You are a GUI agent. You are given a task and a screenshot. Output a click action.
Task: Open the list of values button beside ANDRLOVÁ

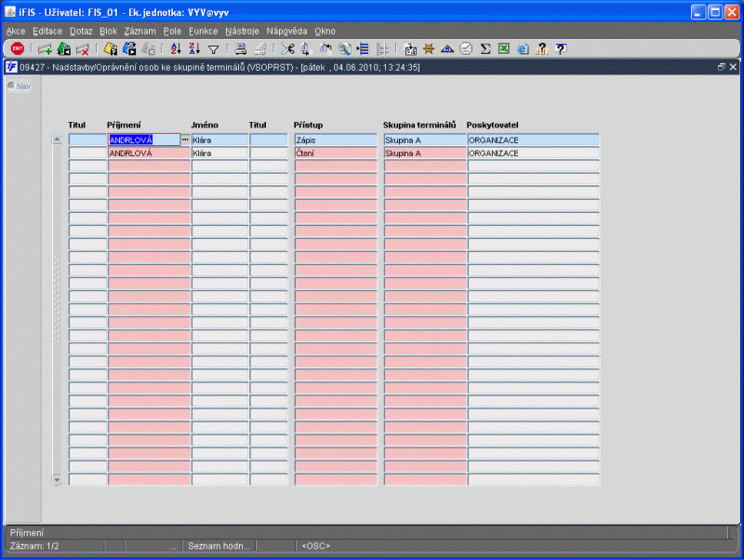(x=185, y=140)
